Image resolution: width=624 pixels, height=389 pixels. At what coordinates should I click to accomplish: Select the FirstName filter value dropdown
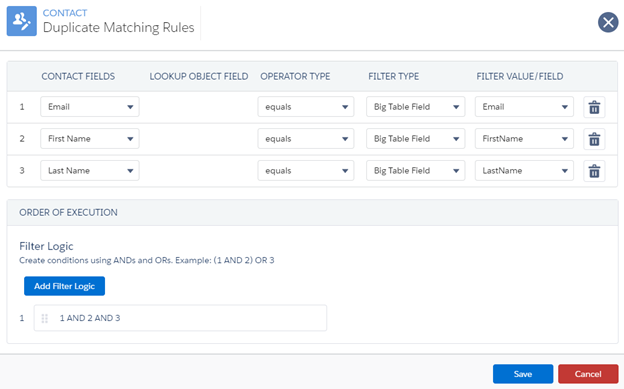[524, 139]
